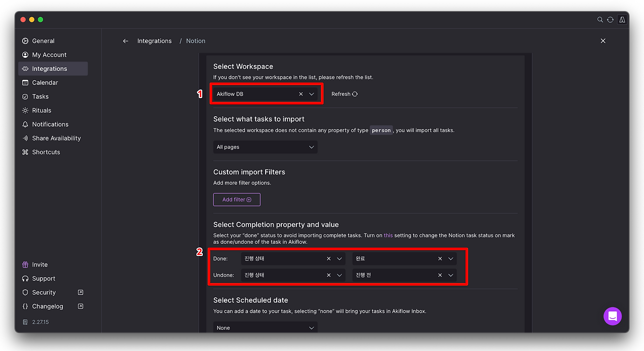The width and height of the screenshot is (644, 351).
Task: Click the Add filter button
Action: (x=237, y=200)
